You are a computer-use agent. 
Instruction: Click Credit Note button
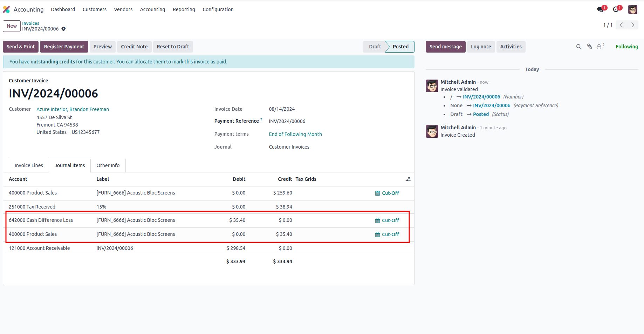click(x=134, y=47)
